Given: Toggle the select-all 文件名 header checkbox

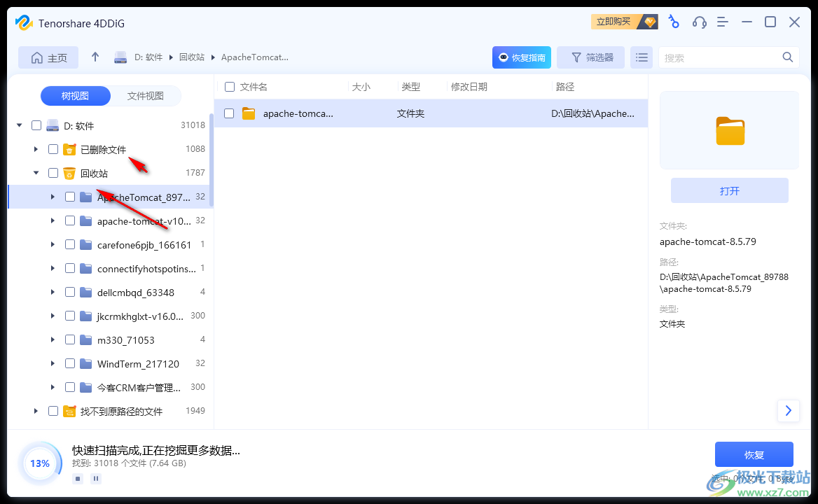Looking at the screenshot, I should (x=230, y=87).
